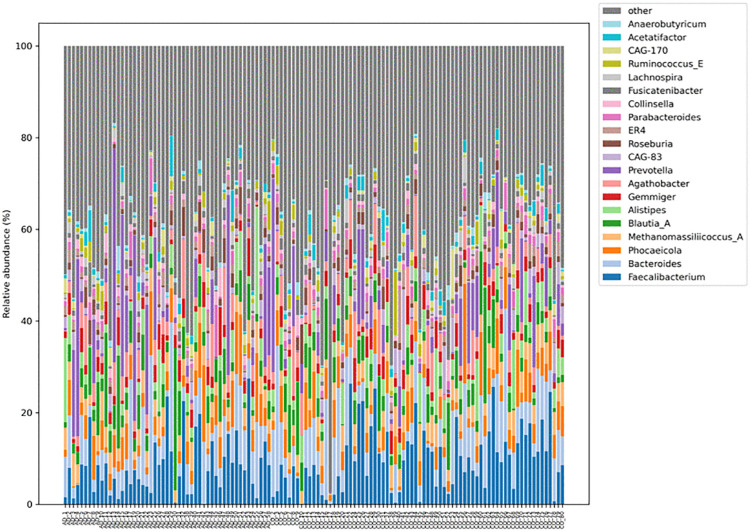Click the Collinsella legend color swatch

tap(612, 104)
